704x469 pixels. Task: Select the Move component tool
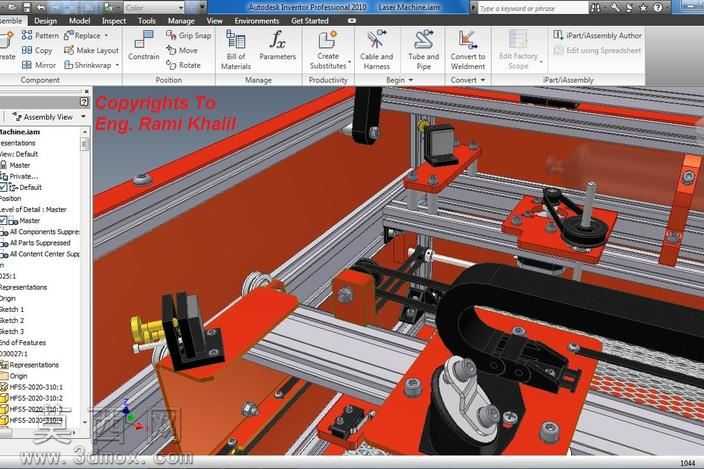point(181,50)
